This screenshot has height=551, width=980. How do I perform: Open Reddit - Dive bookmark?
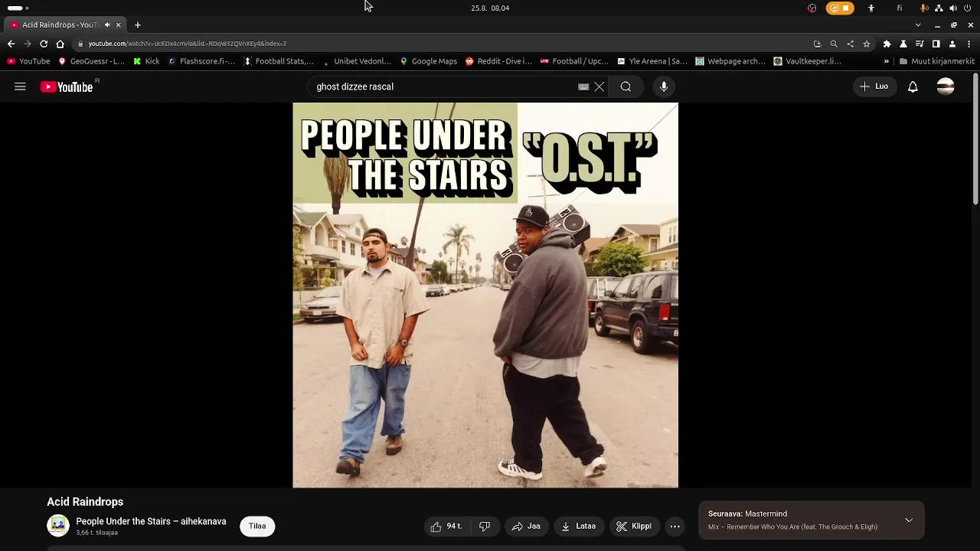click(498, 61)
